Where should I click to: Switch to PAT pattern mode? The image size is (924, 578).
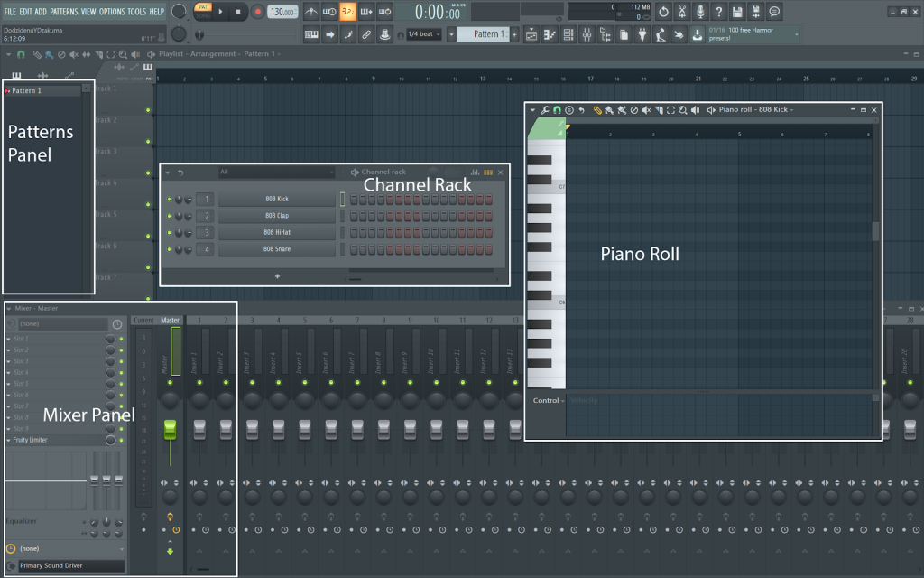point(203,7)
